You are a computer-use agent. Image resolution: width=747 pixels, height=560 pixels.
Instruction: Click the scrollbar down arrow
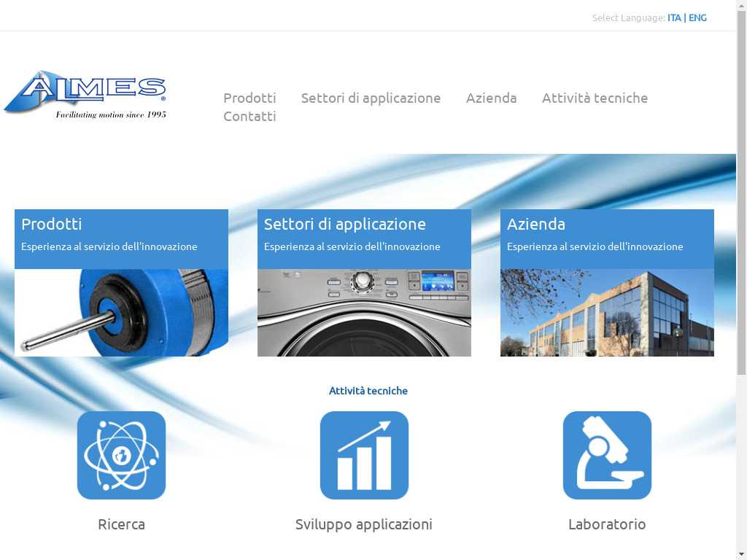741,553
